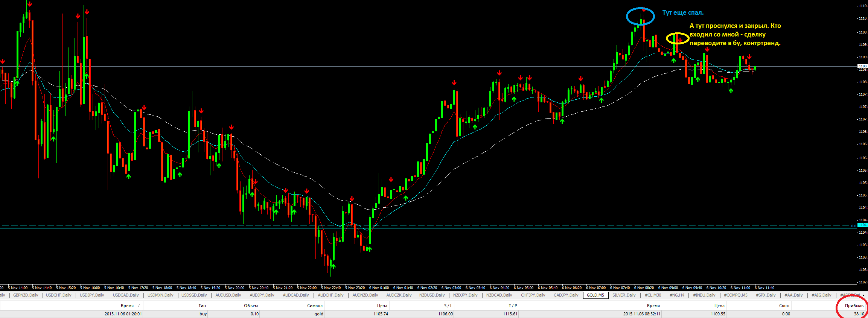This screenshot has height=318, width=868.
Task: Switch to the NZDUSD,Daily chart tab
Action: (x=432, y=295)
